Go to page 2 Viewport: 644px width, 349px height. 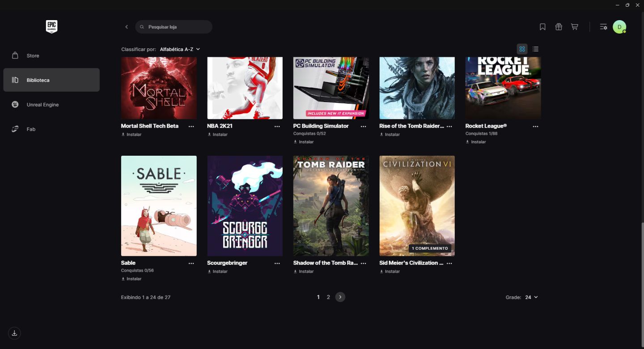click(x=328, y=297)
